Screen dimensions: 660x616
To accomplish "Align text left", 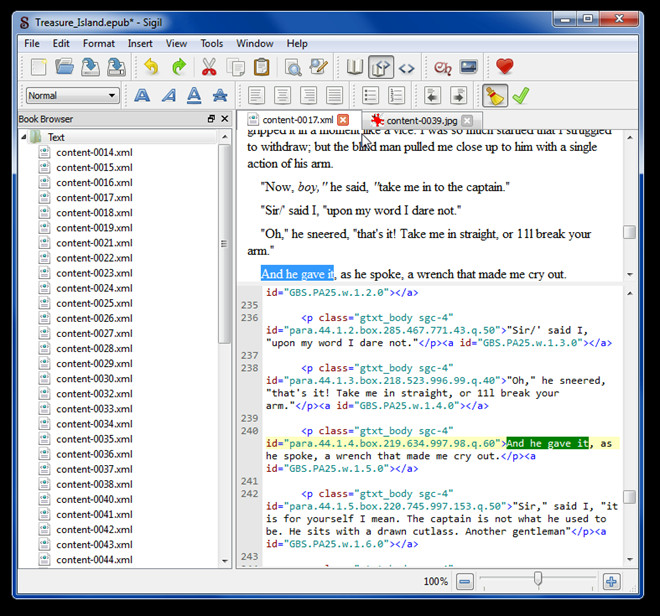I will point(256,96).
